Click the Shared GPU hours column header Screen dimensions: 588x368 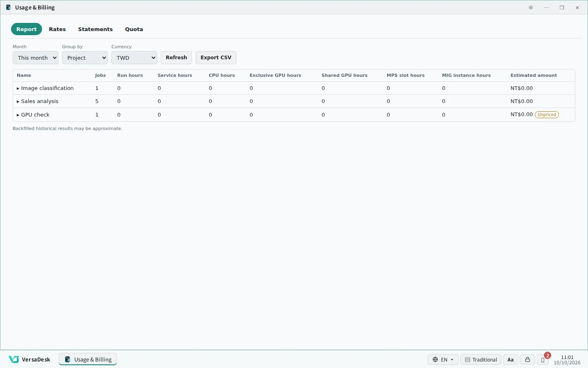[344, 75]
